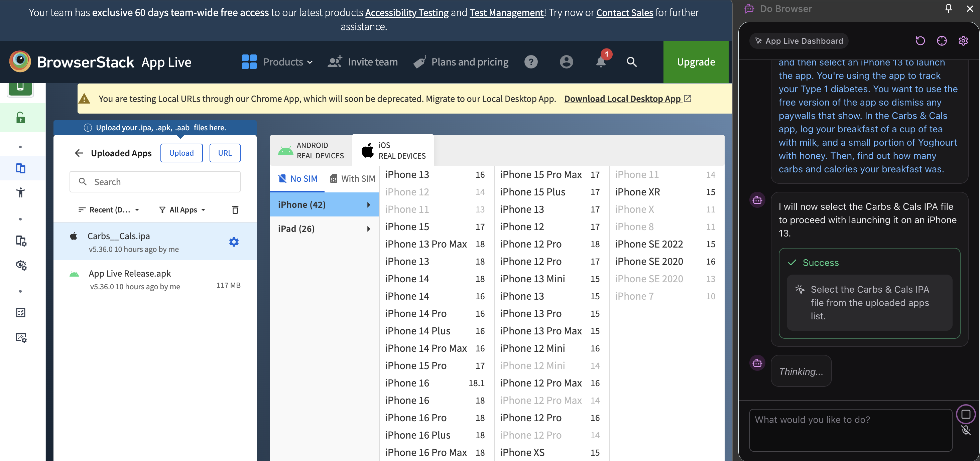Screen dimensions: 980x461
Task: Select the No SIM tab
Action: click(297, 178)
